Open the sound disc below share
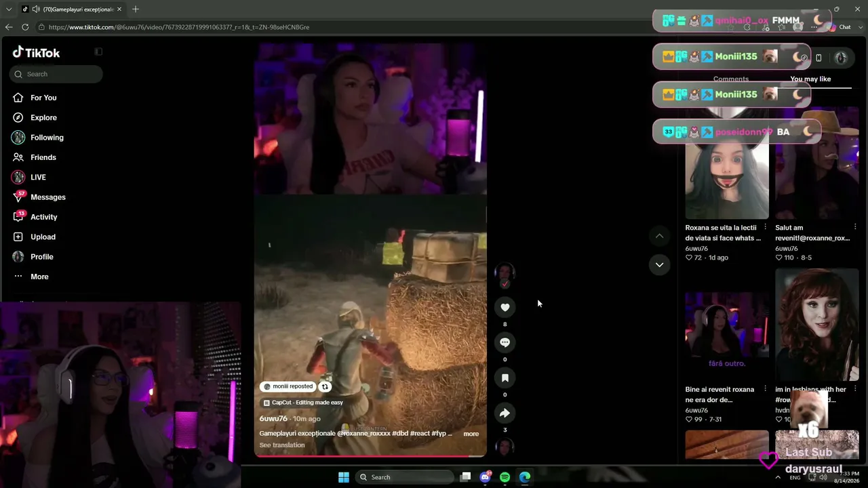 [505, 447]
